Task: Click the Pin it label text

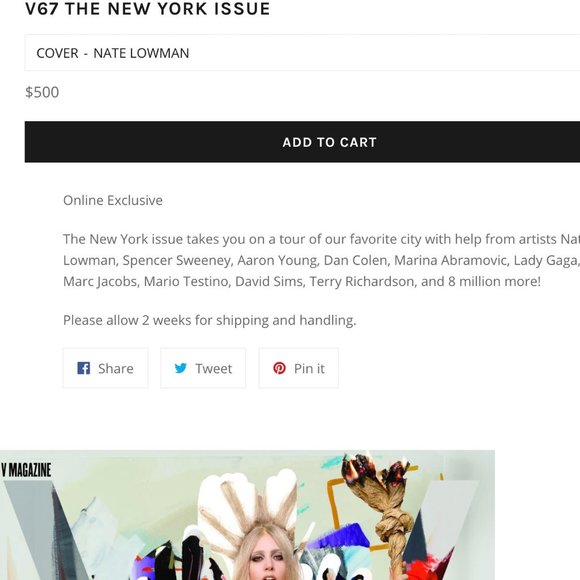Action: point(309,368)
